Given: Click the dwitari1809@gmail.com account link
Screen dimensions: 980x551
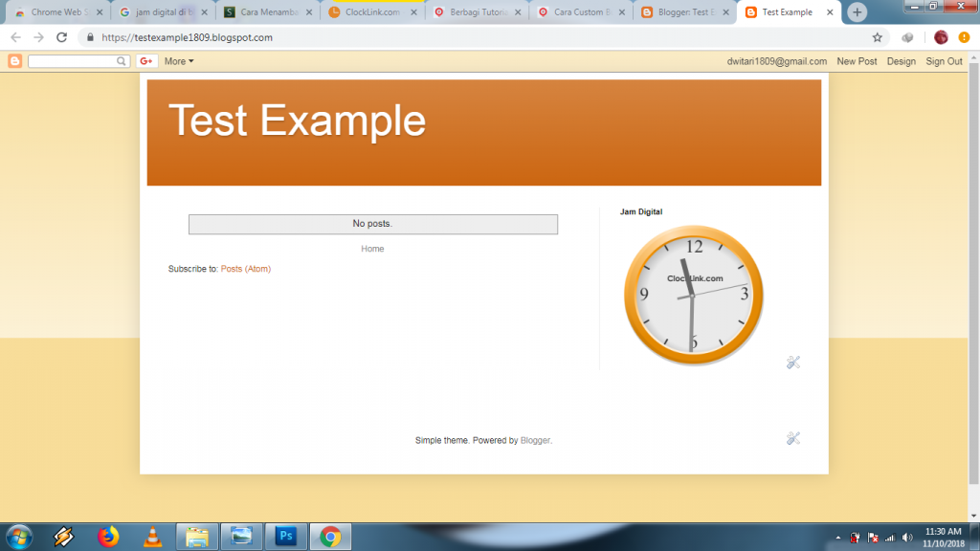Looking at the screenshot, I should 777,61.
